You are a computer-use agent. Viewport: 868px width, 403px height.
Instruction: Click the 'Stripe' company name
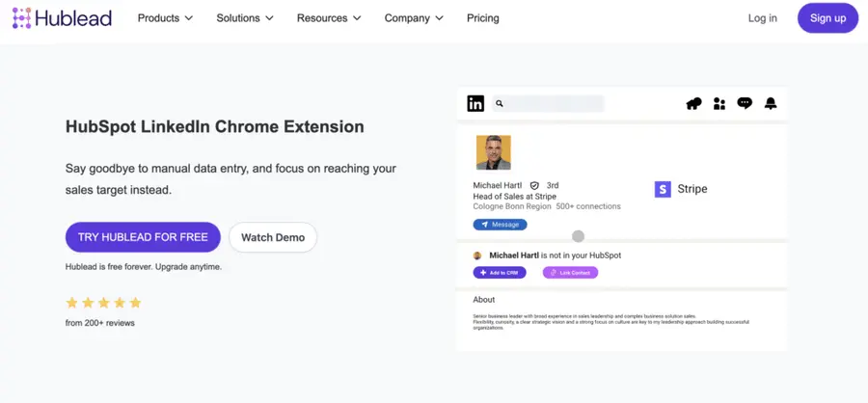692,189
